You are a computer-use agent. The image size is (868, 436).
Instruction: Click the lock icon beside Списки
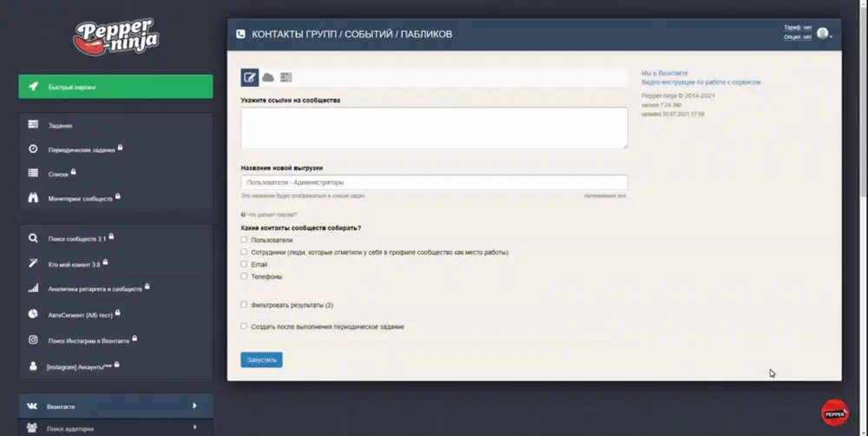click(73, 172)
